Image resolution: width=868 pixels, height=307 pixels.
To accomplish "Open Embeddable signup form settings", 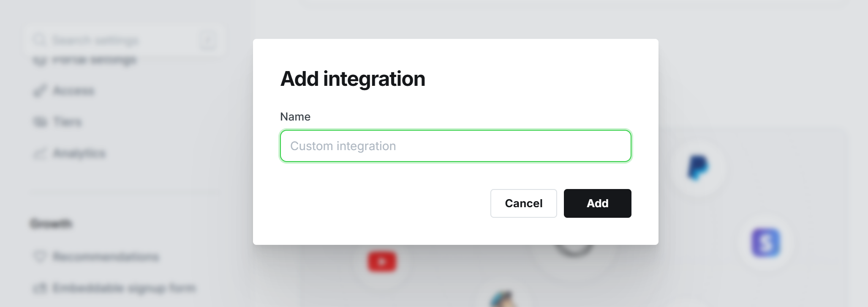I will 124,288.
